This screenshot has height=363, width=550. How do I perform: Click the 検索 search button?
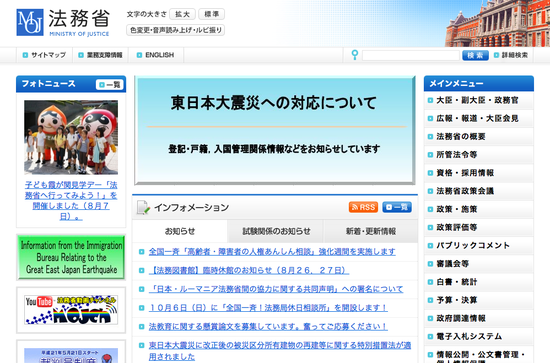coord(475,55)
